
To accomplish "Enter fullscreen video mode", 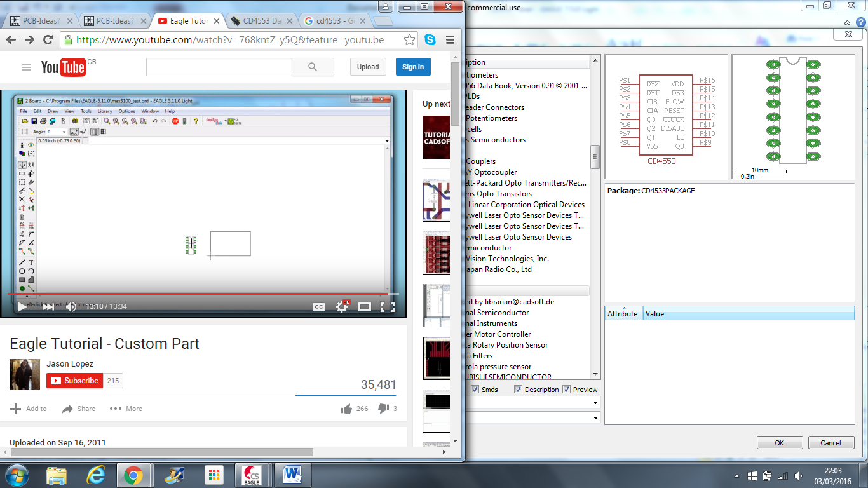I will click(386, 307).
